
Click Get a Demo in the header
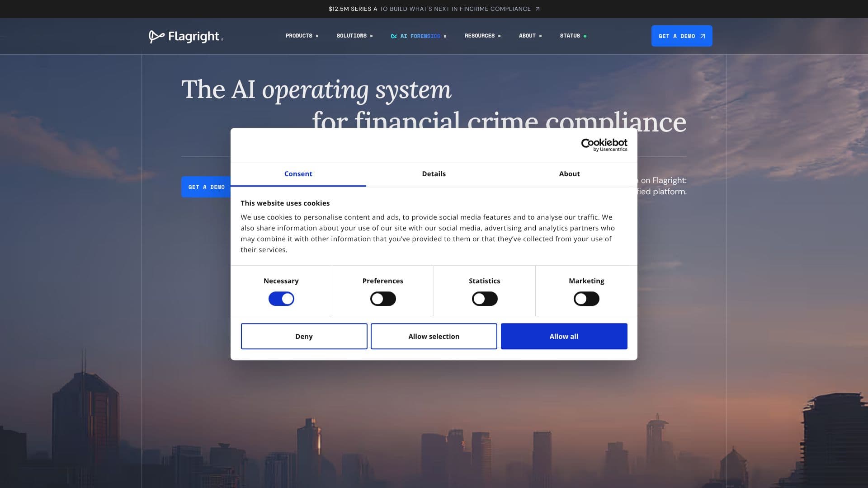(682, 36)
